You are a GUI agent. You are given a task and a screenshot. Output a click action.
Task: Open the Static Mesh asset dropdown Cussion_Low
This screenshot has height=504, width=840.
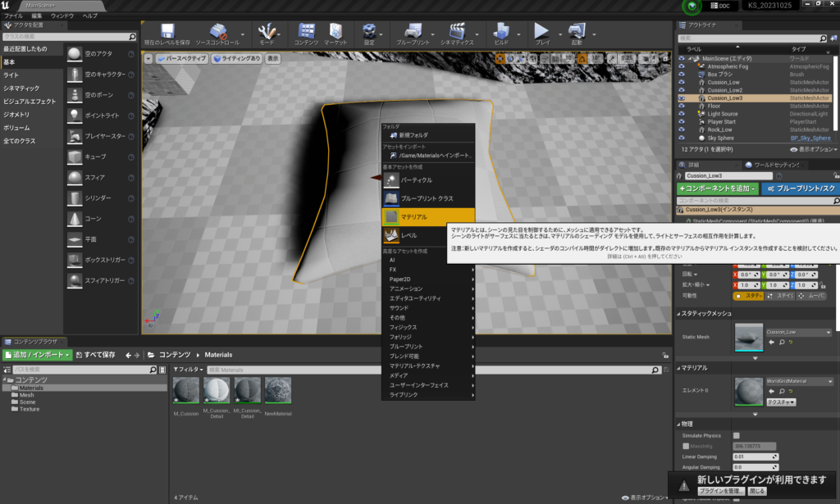pos(798,332)
